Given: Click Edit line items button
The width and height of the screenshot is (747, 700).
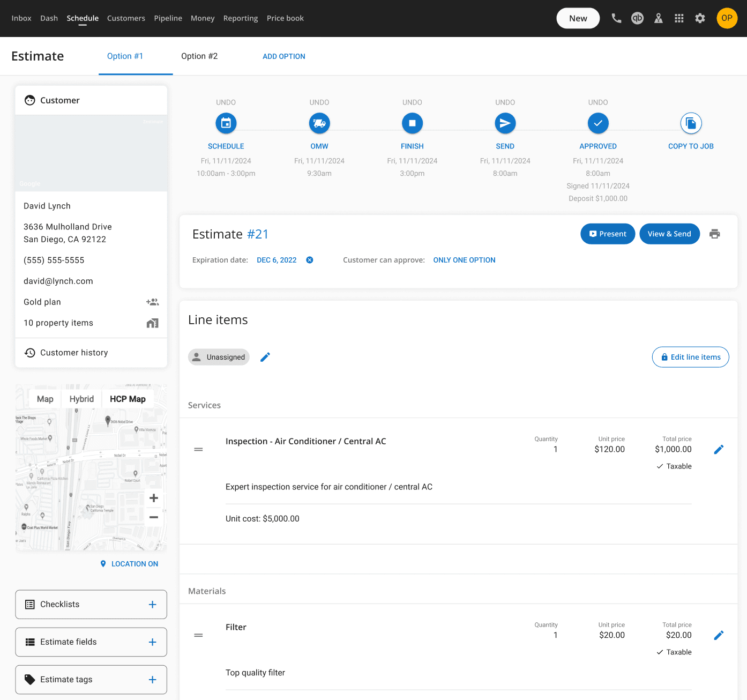Looking at the screenshot, I should coord(690,357).
